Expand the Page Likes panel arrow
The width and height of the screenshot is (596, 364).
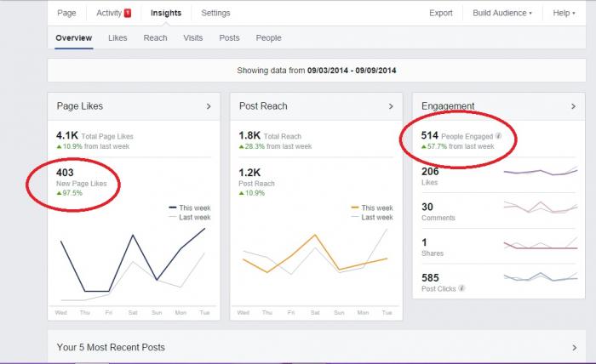tap(209, 106)
